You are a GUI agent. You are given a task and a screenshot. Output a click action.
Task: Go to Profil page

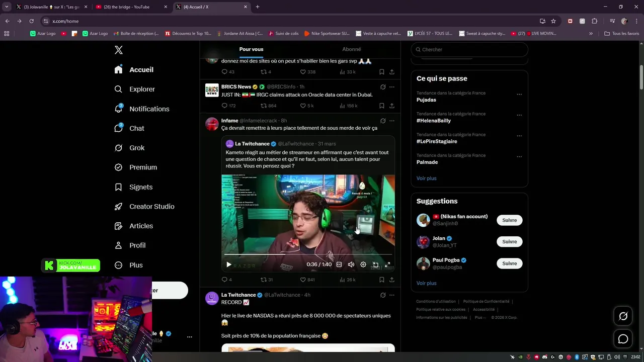(x=130, y=245)
